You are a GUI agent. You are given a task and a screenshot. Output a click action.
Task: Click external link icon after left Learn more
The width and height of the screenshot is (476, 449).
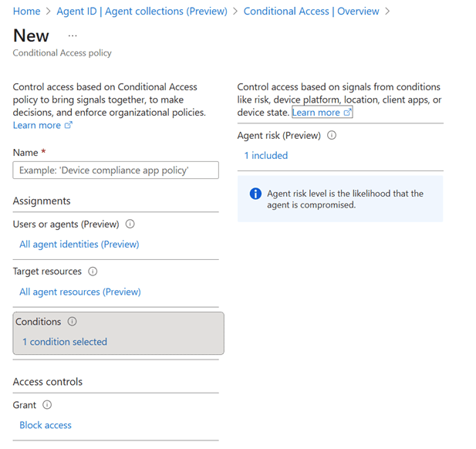(x=69, y=125)
